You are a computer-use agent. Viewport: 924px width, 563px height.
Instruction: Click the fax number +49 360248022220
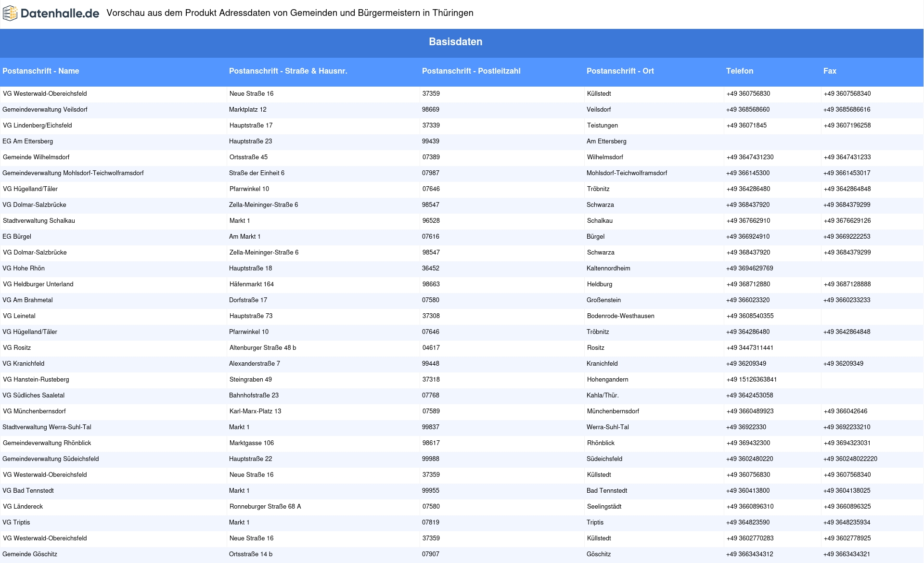coord(850,459)
